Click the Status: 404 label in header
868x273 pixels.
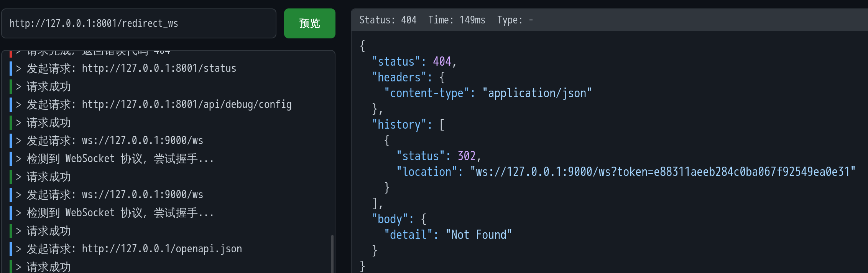(388, 20)
